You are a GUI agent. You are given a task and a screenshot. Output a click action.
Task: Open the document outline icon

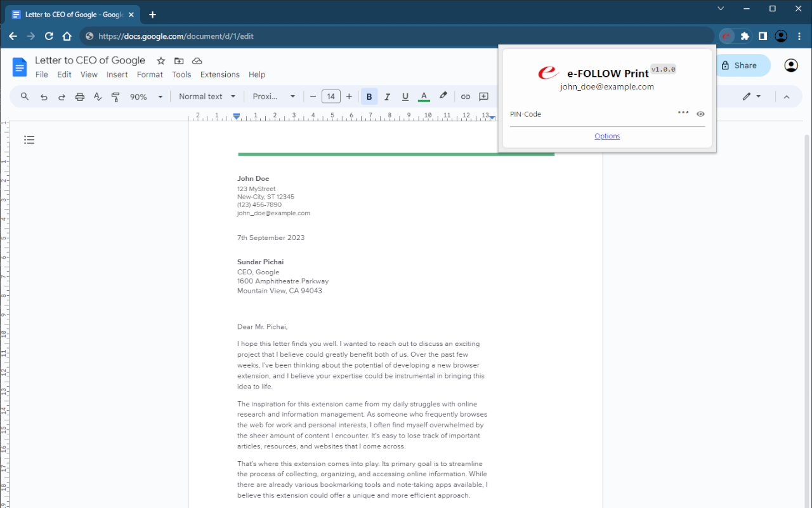coord(29,140)
